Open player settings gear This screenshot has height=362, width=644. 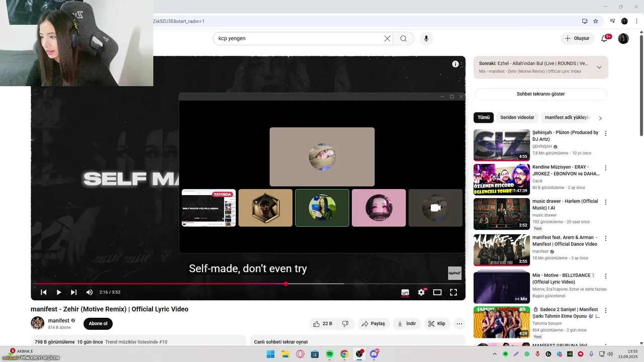tap(422, 292)
